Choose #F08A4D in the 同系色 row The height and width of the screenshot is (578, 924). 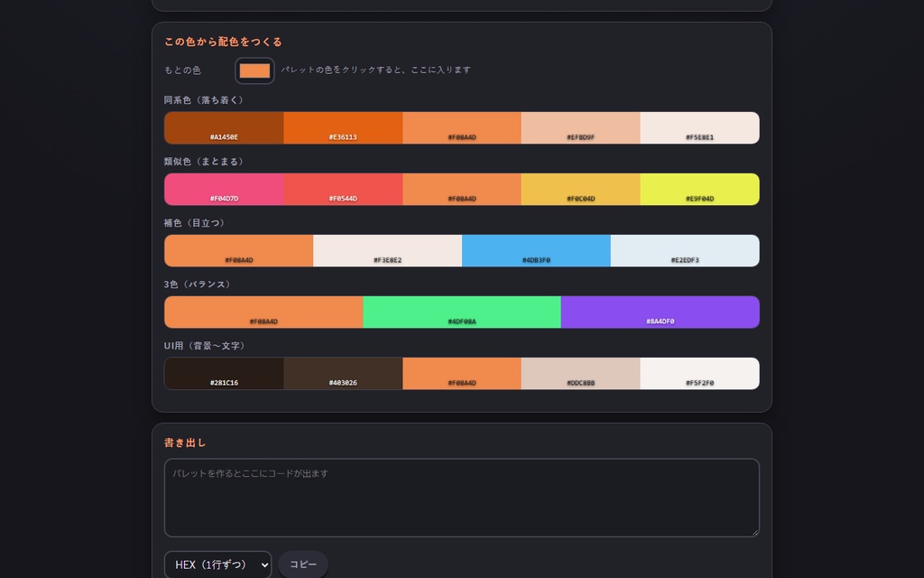point(462,128)
